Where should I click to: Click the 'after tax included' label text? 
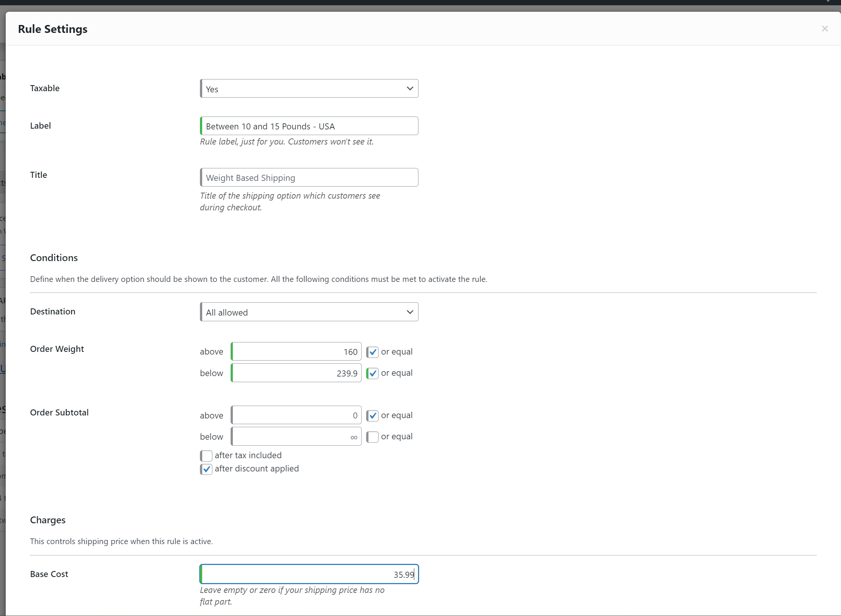pos(248,456)
